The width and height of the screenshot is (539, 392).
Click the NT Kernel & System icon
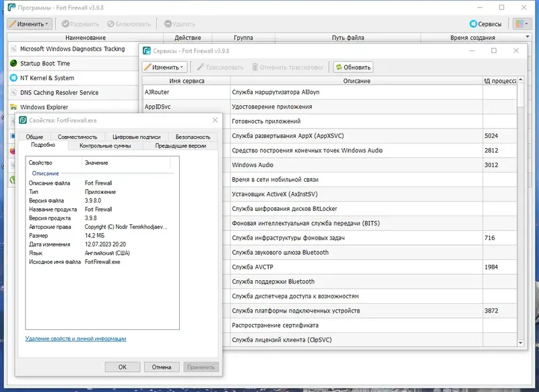coord(13,78)
